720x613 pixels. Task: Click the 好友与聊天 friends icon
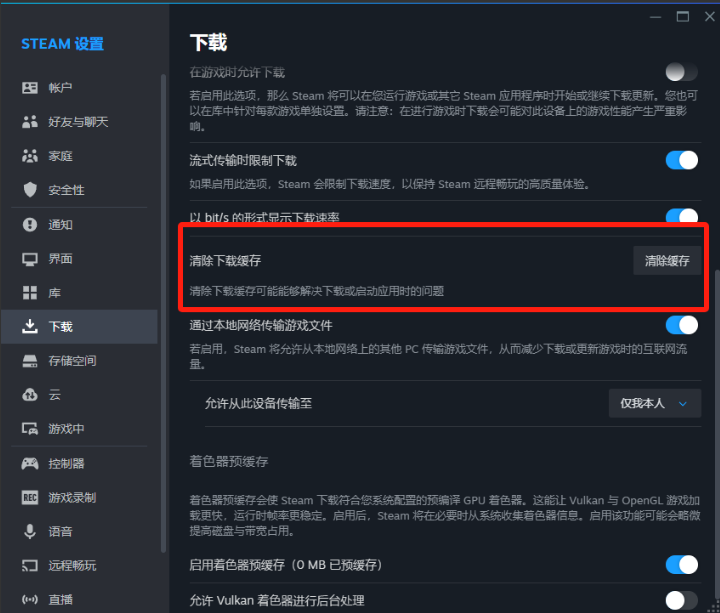[30, 122]
